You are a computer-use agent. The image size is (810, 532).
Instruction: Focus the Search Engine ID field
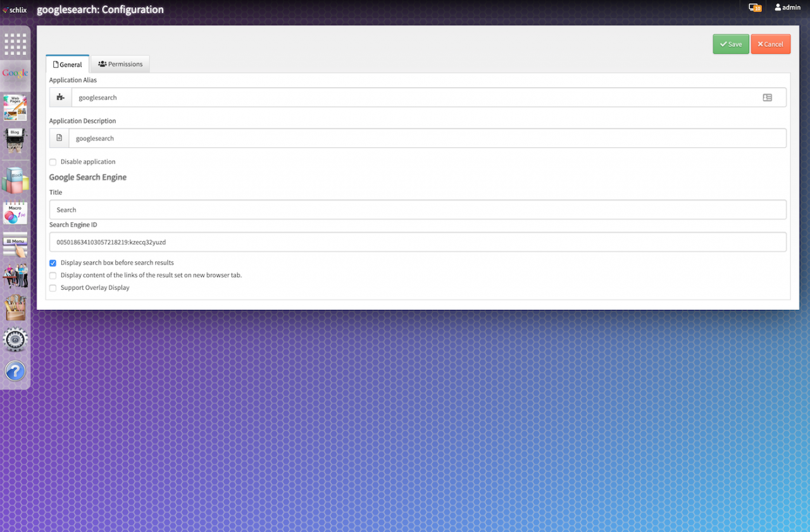pyautogui.click(x=418, y=242)
